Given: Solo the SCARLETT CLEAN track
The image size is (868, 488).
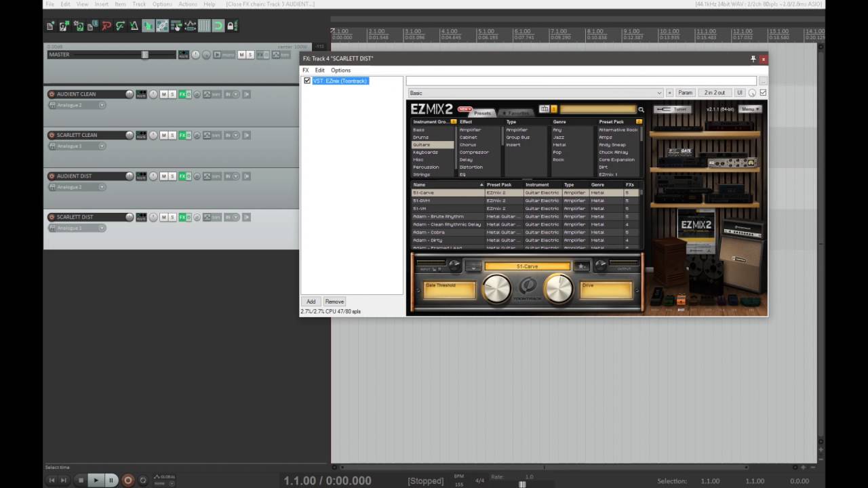Looking at the screenshot, I should [172, 135].
